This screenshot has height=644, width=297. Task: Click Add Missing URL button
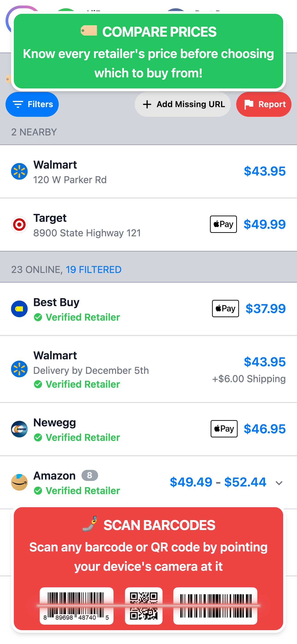tap(183, 104)
